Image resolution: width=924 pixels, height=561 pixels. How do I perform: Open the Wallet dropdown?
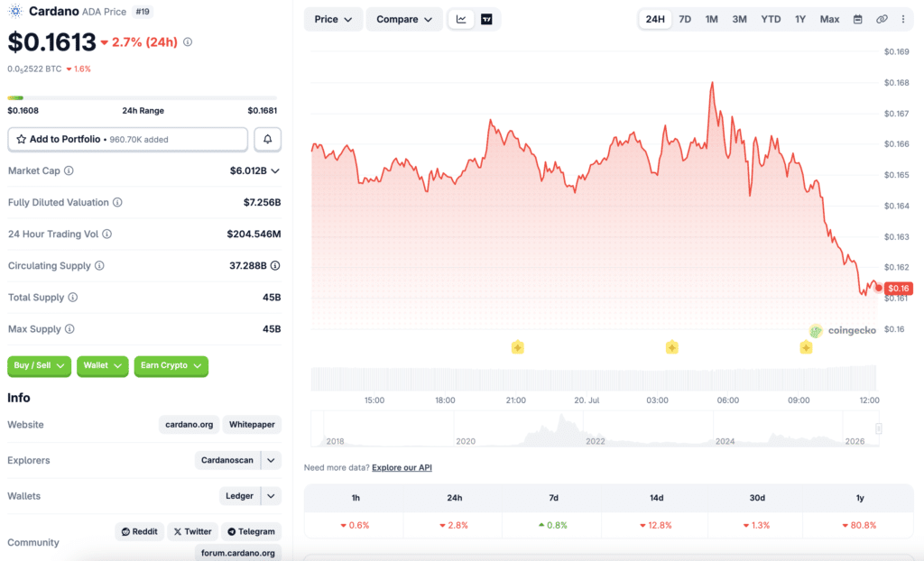click(103, 366)
